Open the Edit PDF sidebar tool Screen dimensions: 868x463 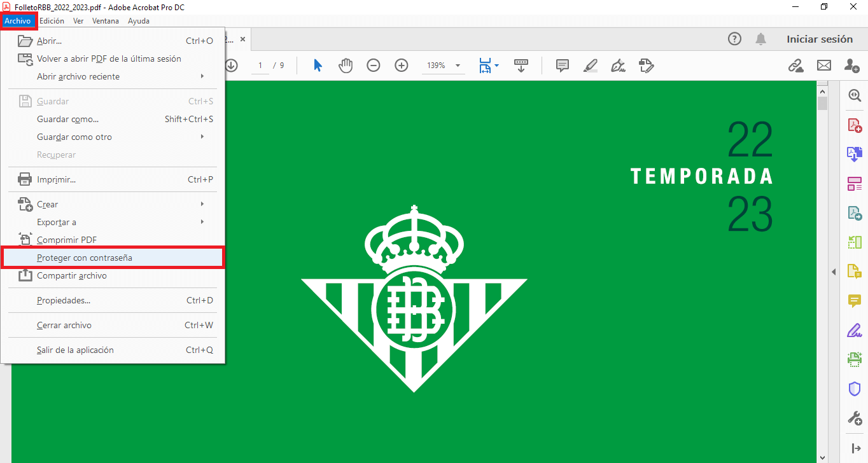[855, 184]
